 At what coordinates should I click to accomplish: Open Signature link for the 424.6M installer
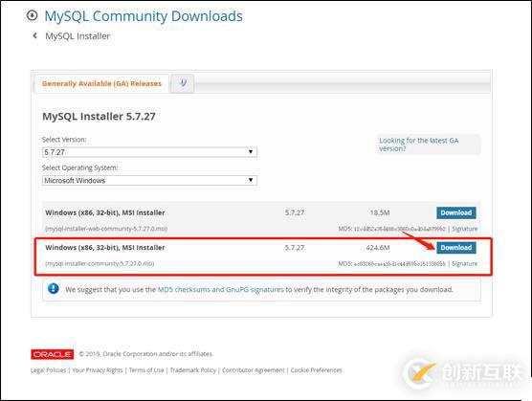pos(464,263)
